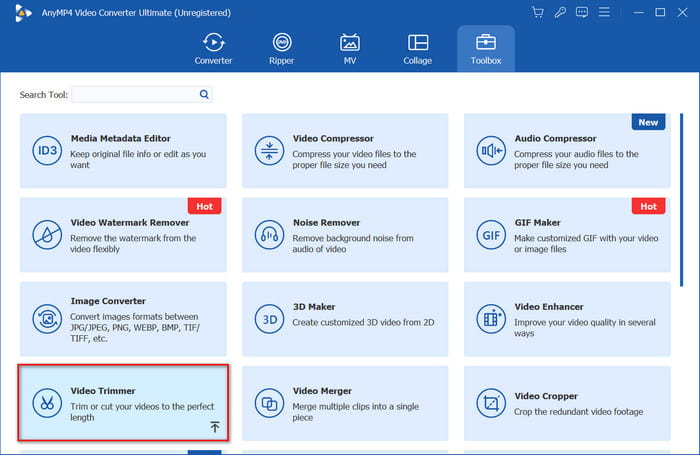Click the Image Converter icon
The width and height of the screenshot is (700, 455).
(x=47, y=319)
